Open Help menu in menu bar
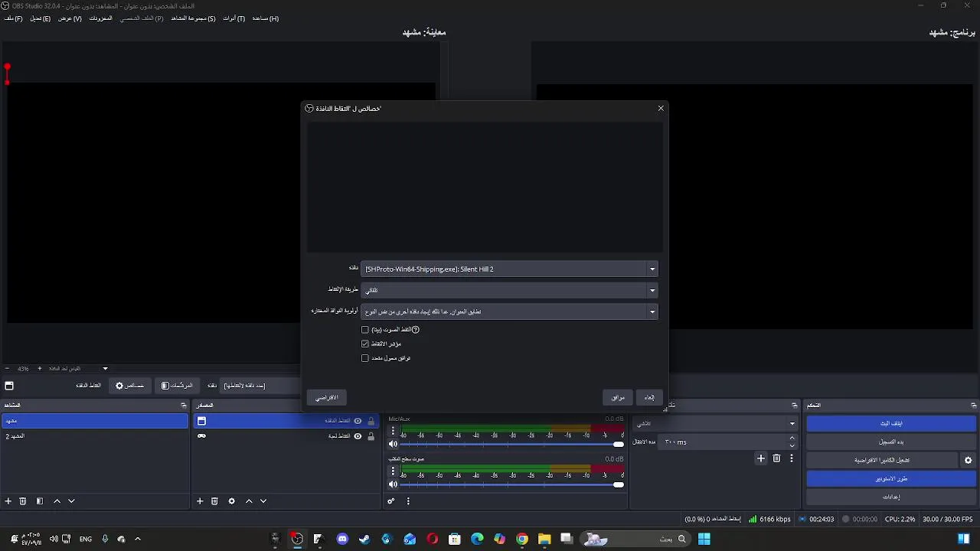The height and width of the screenshot is (551, 980). tap(265, 18)
